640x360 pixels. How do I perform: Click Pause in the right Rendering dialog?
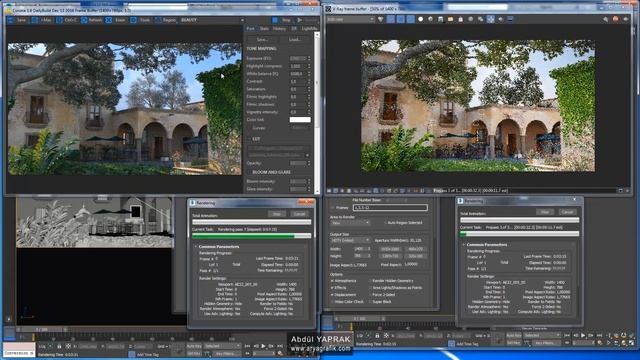tap(544, 212)
